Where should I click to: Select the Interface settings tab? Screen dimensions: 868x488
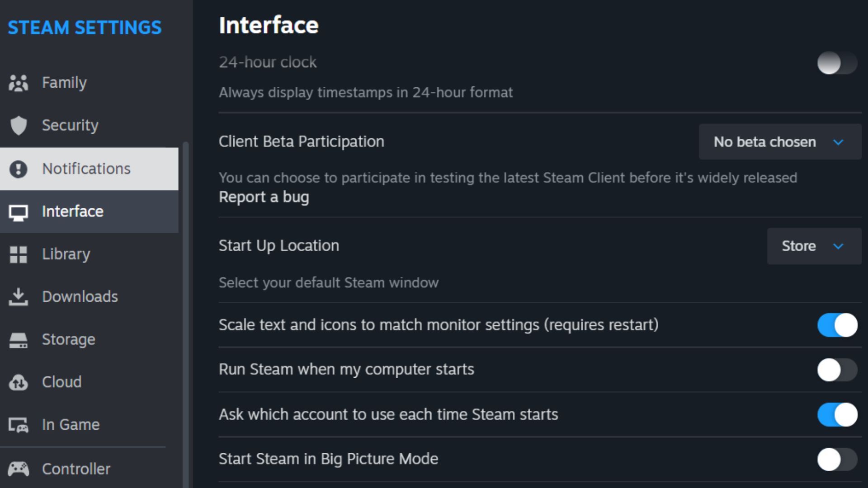click(72, 211)
